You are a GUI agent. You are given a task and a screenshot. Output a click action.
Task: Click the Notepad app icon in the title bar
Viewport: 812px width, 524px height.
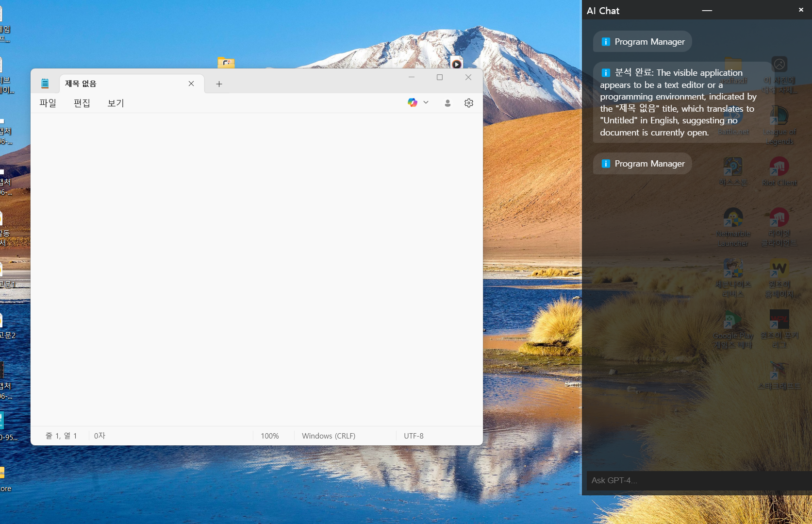click(45, 84)
